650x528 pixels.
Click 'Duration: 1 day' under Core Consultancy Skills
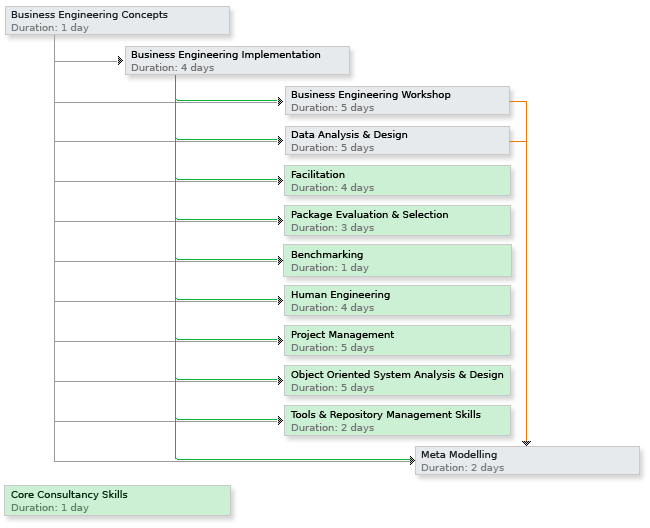click(x=50, y=508)
